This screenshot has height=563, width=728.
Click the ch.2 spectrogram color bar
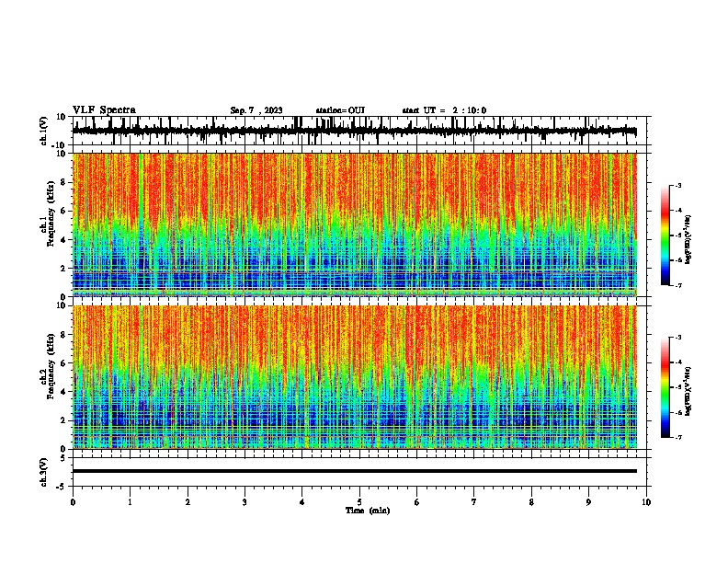665,387
